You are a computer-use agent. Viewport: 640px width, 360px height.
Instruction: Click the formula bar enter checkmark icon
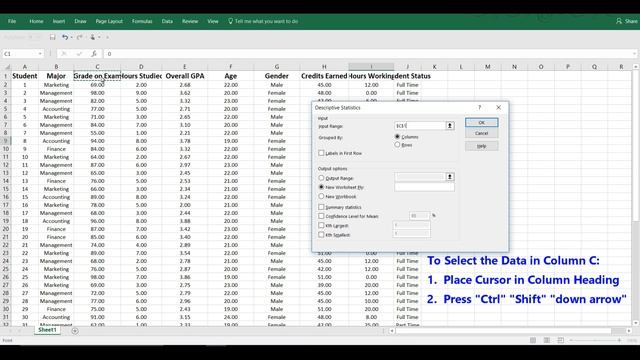tap(79, 53)
